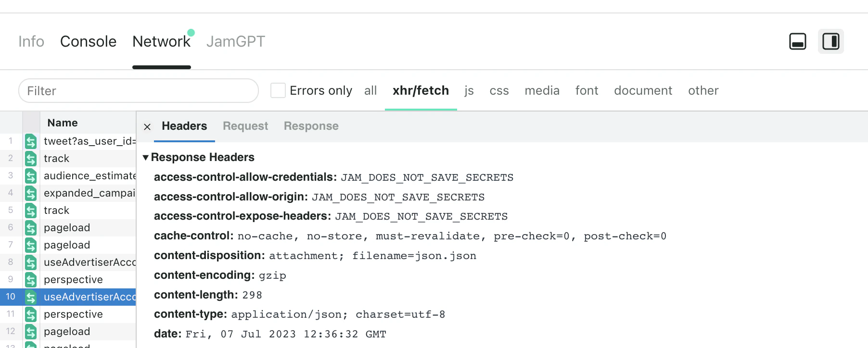Viewport: 868px width, 348px height.
Task: Click the content-length 298 line
Action: [x=208, y=295]
